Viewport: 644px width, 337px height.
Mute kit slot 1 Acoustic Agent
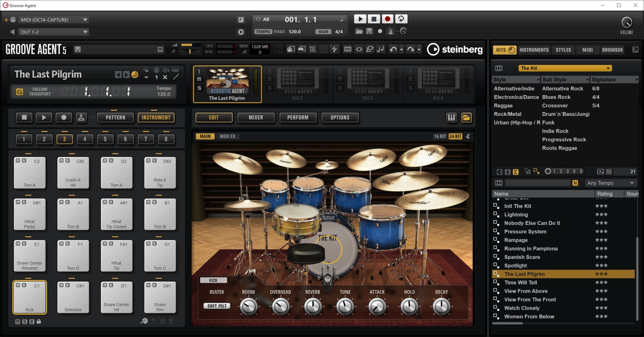(199, 79)
